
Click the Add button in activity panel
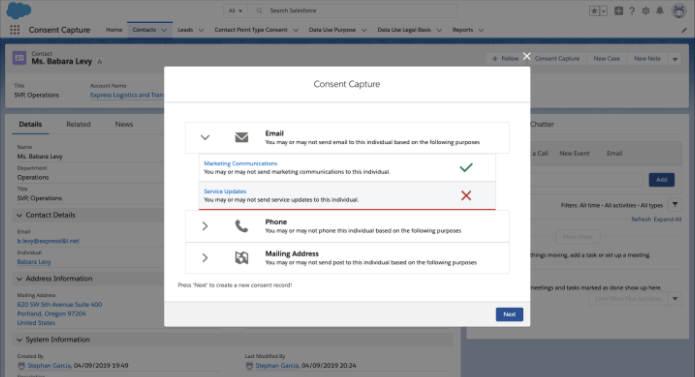tap(661, 180)
